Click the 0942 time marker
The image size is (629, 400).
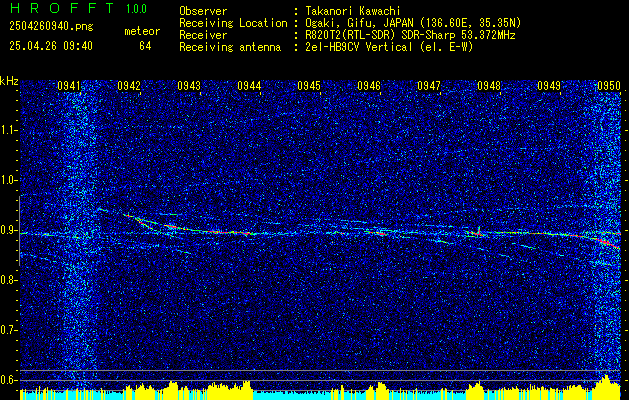click(129, 85)
